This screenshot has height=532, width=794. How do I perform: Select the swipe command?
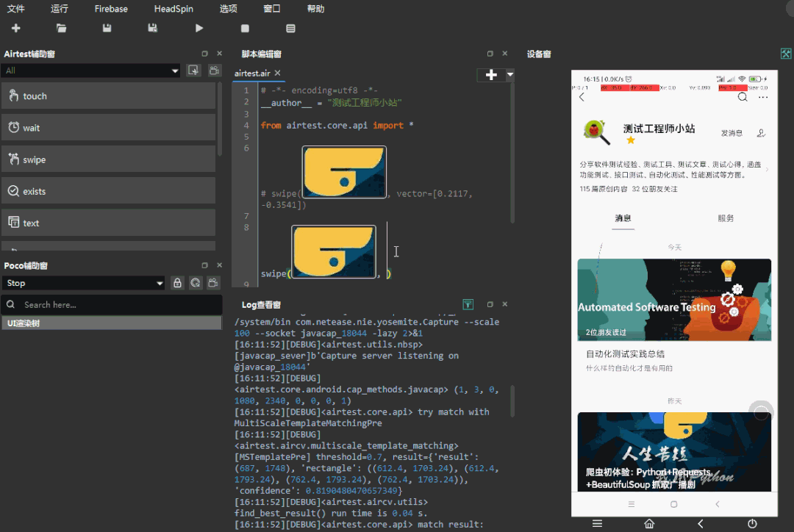pos(108,159)
